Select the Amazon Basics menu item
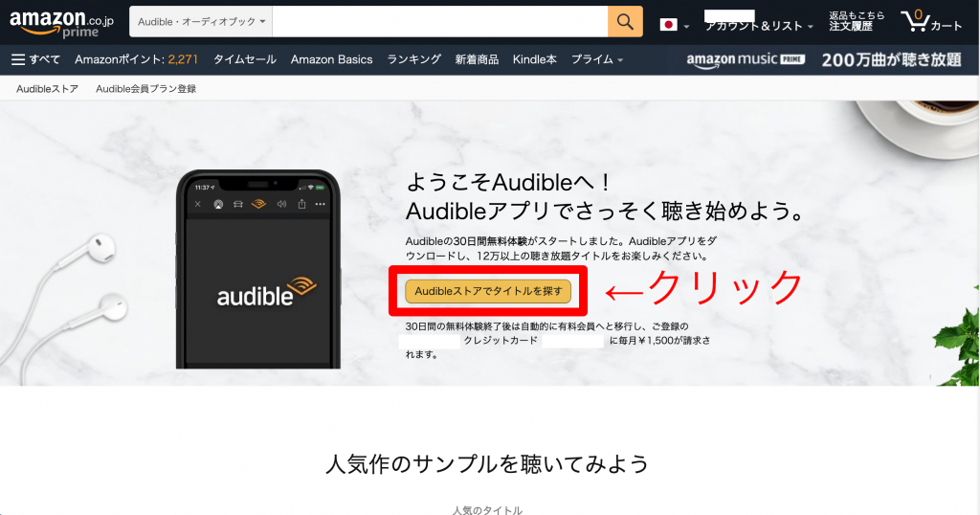Screen dimensions: 980x515 point(331,59)
